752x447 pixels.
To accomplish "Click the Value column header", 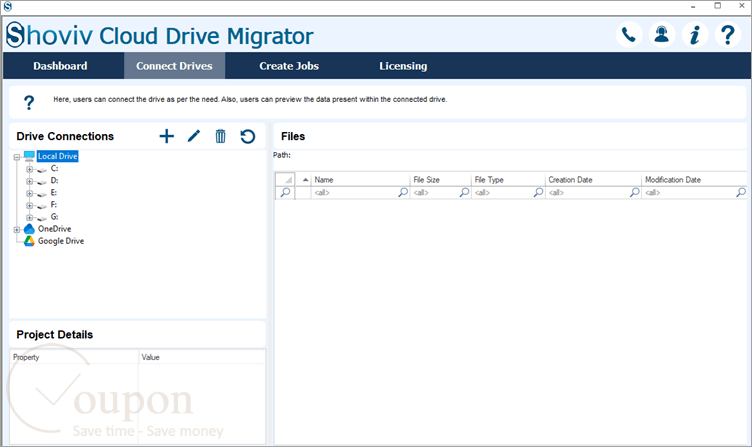I will [x=202, y=357].
